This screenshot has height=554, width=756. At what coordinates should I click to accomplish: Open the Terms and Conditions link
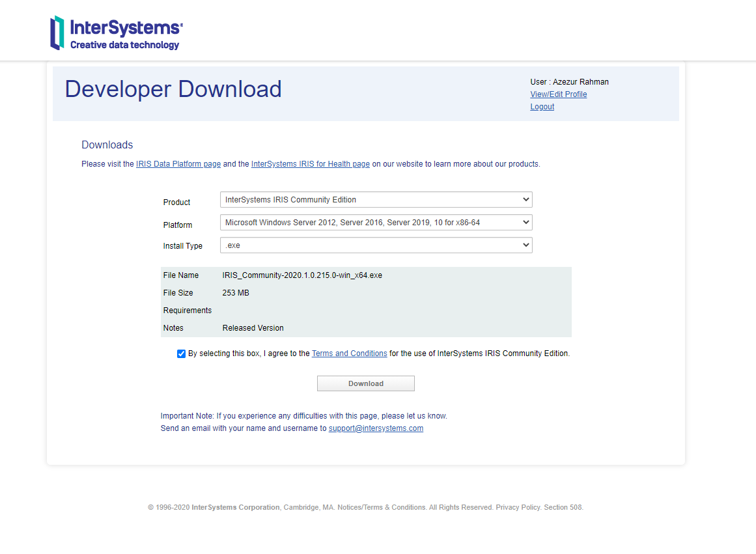click(349, 353)
